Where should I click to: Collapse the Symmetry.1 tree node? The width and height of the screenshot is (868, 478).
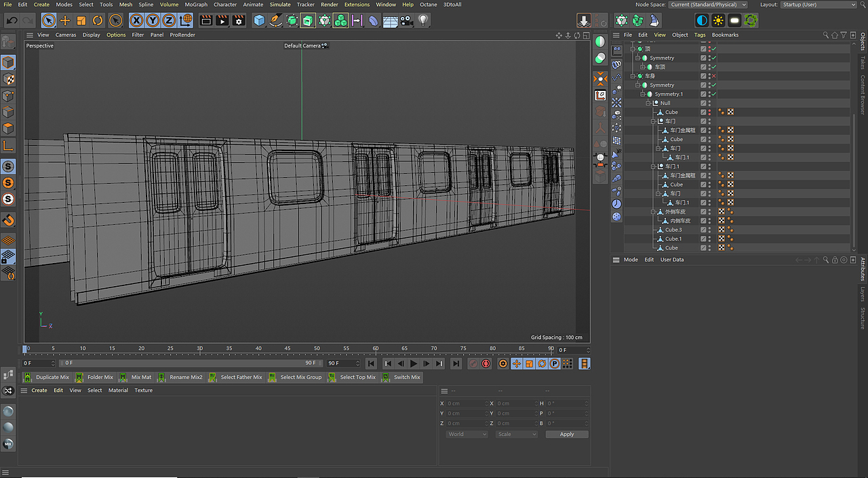click(x=642, y=94)
